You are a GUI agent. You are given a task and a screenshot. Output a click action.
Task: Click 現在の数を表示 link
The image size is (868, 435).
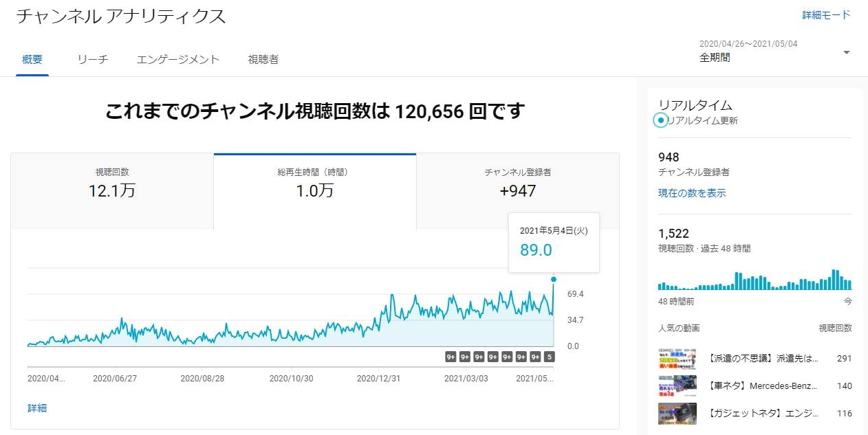pos(692,193)
